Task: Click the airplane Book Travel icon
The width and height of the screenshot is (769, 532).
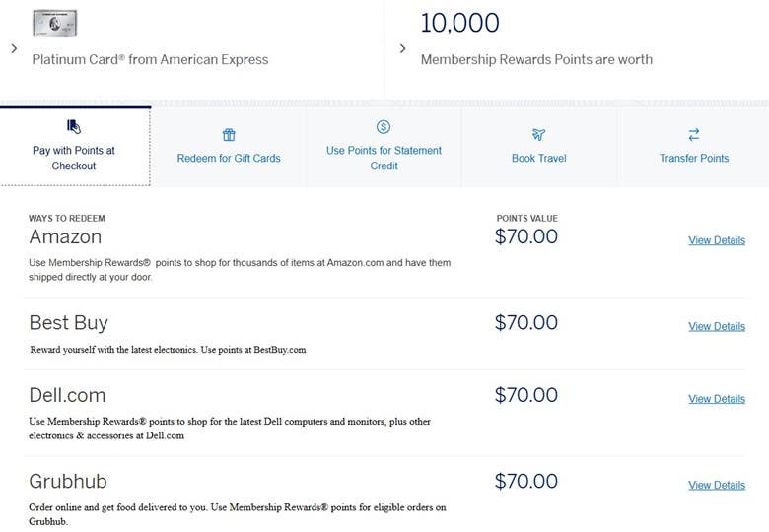Action: (538, 135)
